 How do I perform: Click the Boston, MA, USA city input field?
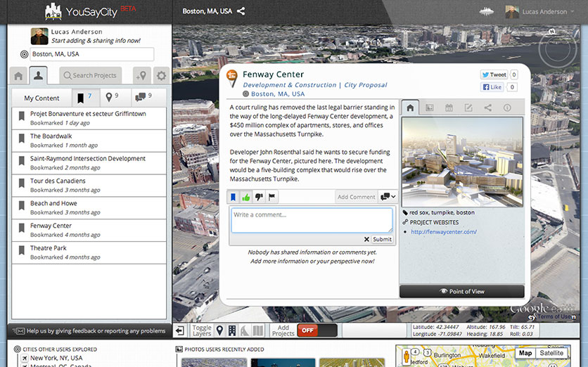pos(92,54)
